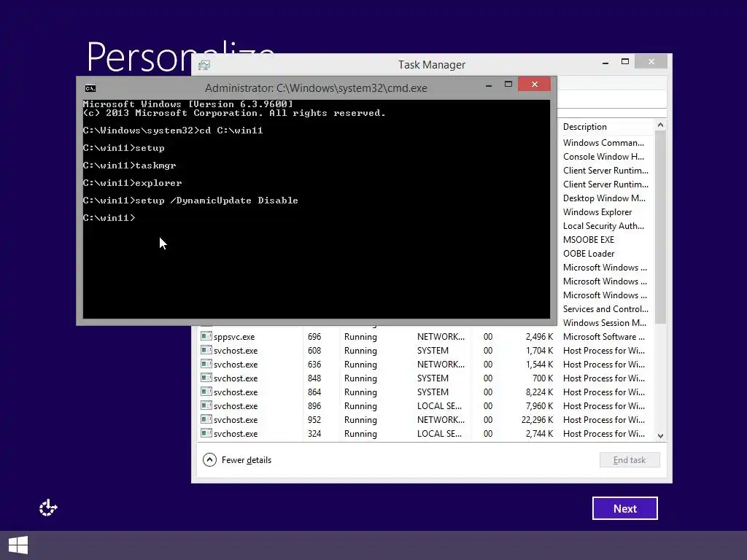Click the cmd.exe window system icon
The image size is (747, 560).
click(x=90, y=88)
